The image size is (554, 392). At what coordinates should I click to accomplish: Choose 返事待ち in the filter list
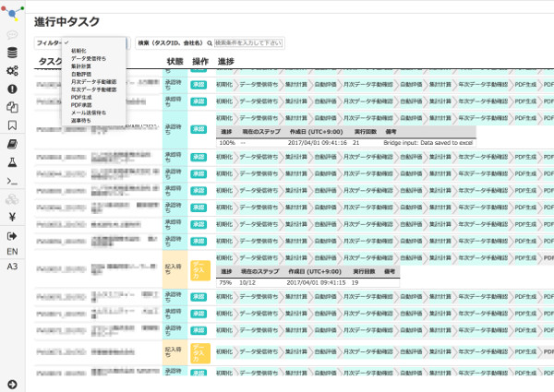coord(81,121)
